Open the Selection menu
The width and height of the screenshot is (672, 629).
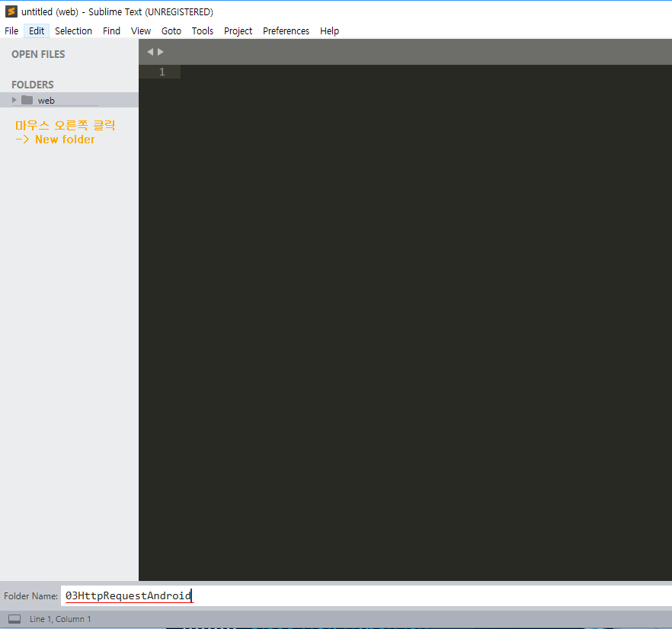(73, 30)
